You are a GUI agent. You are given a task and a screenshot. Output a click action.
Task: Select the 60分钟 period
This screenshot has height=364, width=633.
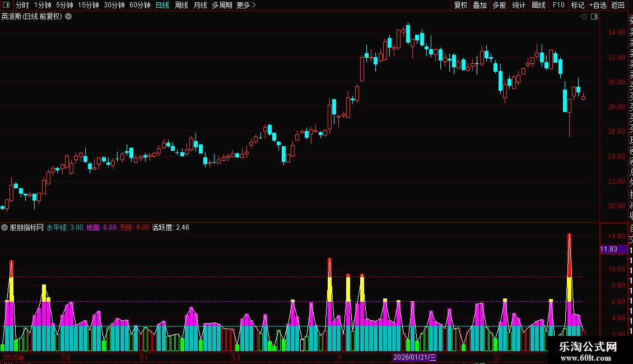(140, 5)
